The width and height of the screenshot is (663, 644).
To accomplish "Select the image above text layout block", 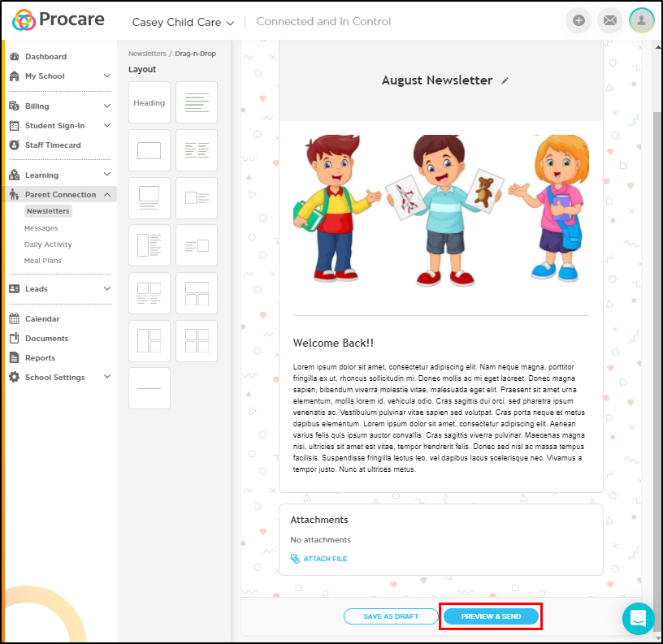I will 149,198.
